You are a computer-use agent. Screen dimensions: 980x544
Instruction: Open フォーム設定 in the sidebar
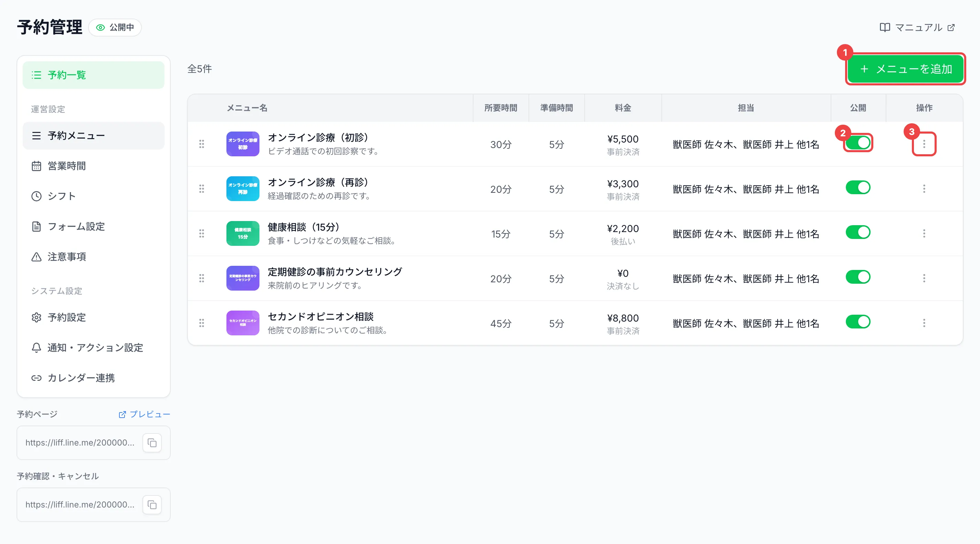point(94,227)
